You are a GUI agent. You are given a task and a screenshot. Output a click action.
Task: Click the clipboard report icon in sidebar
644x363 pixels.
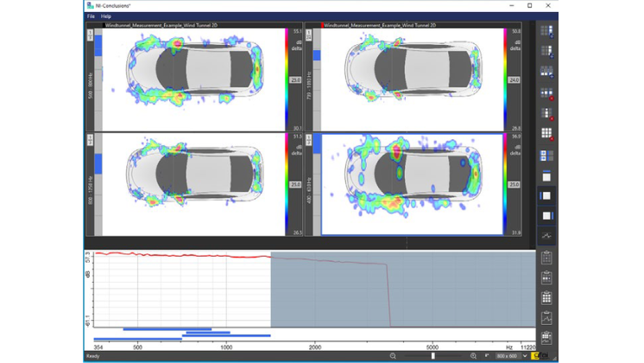click(x=546, y=258)
